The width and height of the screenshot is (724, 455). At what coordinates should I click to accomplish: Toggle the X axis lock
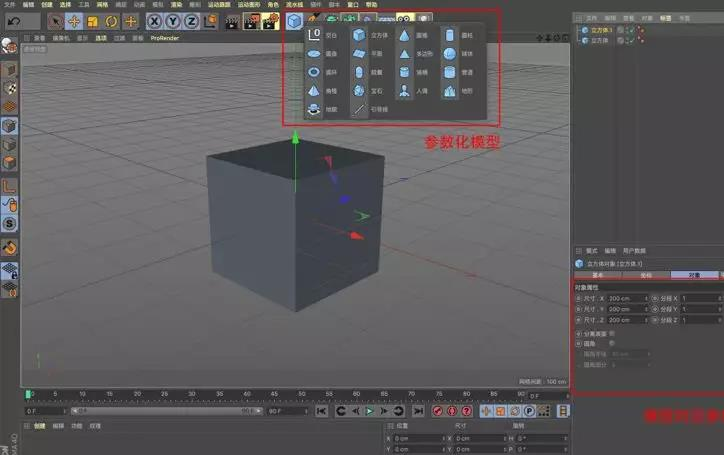tap(155, 21)
